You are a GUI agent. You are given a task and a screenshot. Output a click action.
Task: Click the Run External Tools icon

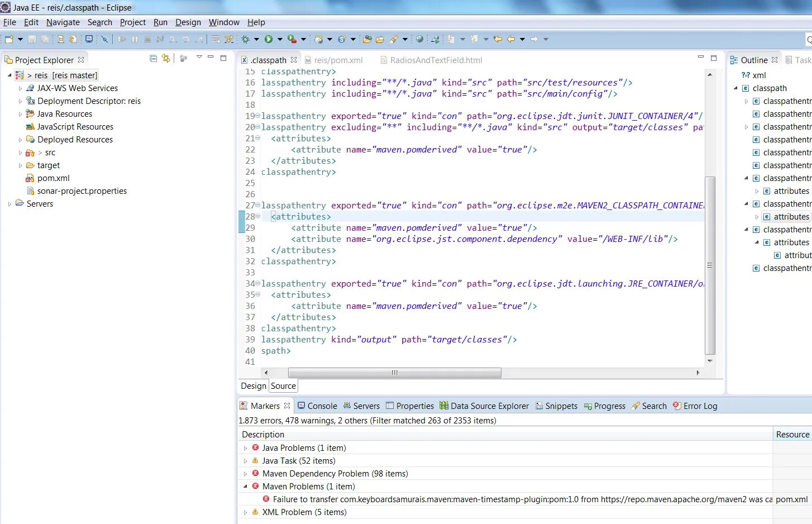[x=292, y=39]
